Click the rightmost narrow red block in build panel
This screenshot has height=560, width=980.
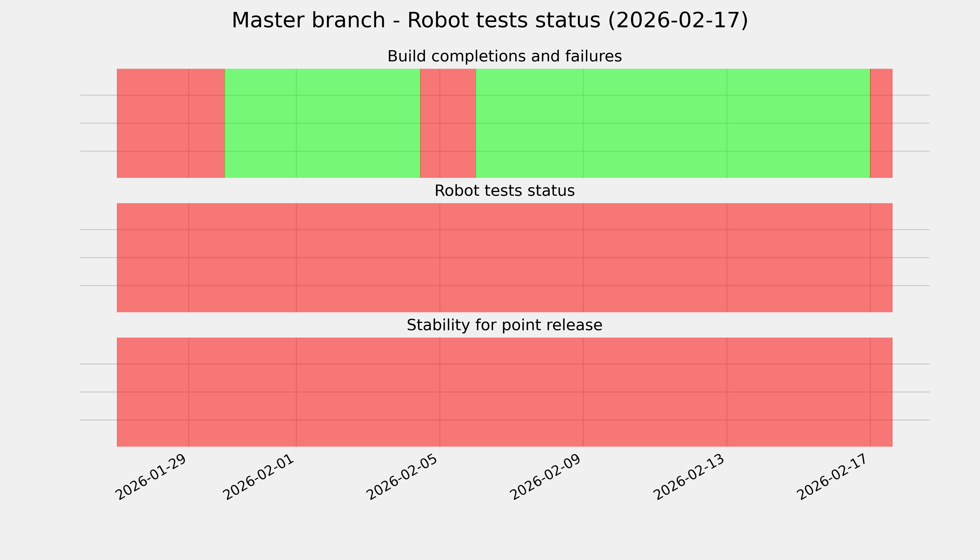click(x=881, y=123)
